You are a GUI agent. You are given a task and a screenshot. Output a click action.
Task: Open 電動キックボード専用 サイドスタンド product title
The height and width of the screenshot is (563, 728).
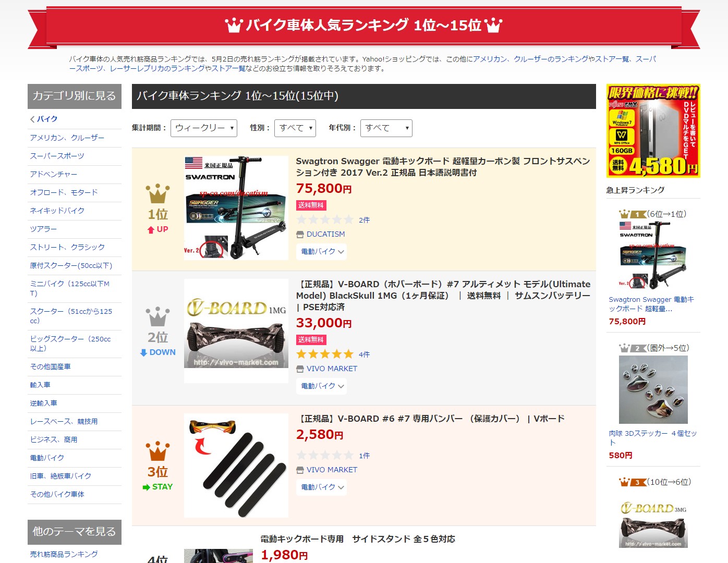358,540
